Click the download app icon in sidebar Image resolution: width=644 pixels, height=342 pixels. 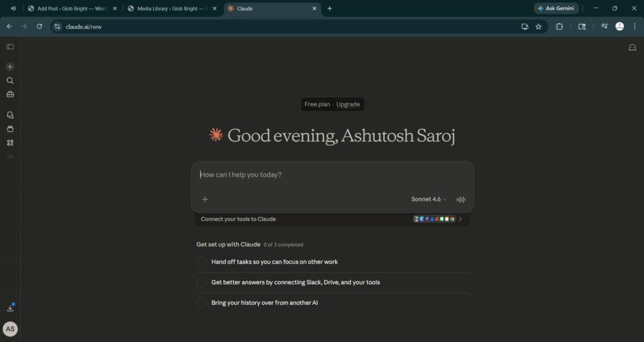pos(10,308)
